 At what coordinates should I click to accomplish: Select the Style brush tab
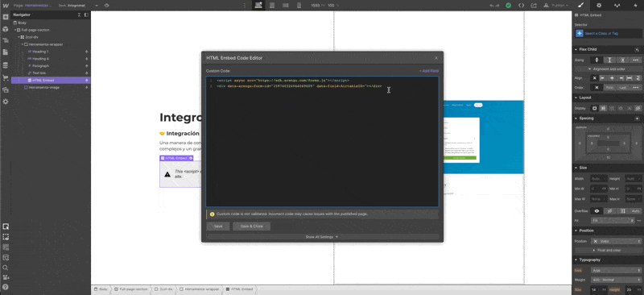click(580, 6)
